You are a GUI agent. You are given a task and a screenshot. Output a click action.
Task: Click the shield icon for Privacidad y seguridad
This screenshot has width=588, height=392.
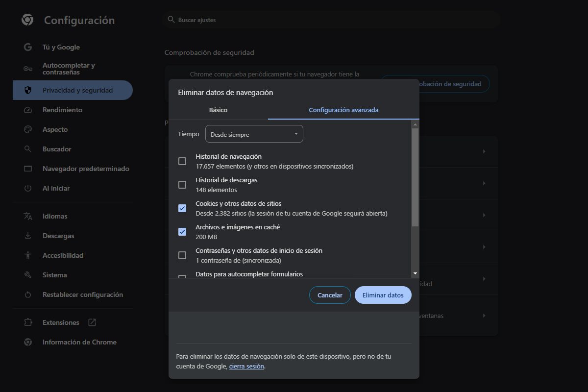(27, 90)
